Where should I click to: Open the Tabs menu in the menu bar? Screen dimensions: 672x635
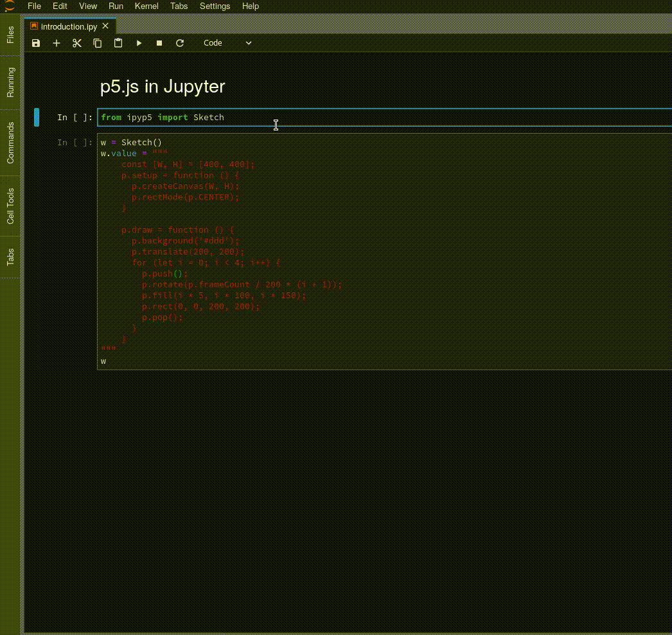point(179,6)
